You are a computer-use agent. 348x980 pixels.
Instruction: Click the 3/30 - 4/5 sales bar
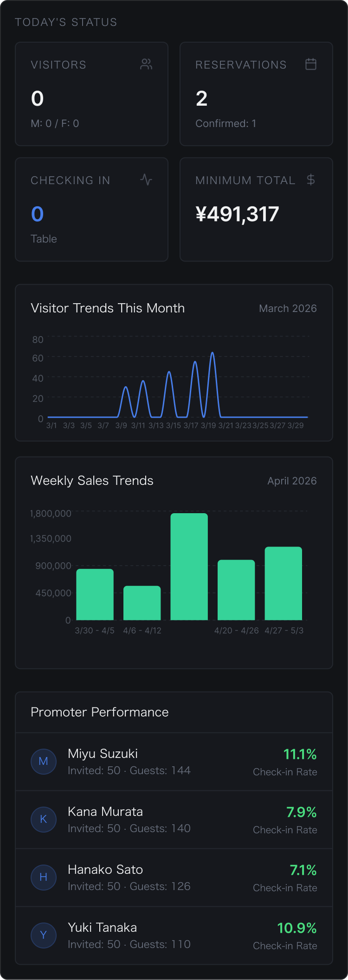click(x=95, y=594)
